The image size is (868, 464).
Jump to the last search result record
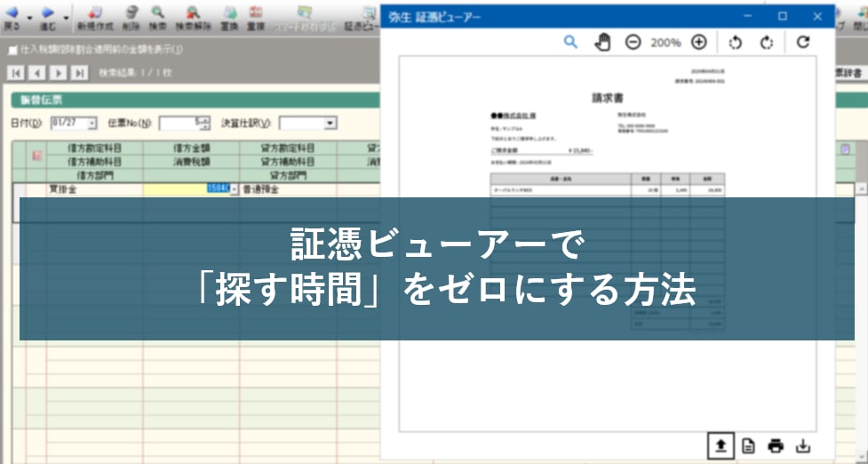[x=80, y=73]
